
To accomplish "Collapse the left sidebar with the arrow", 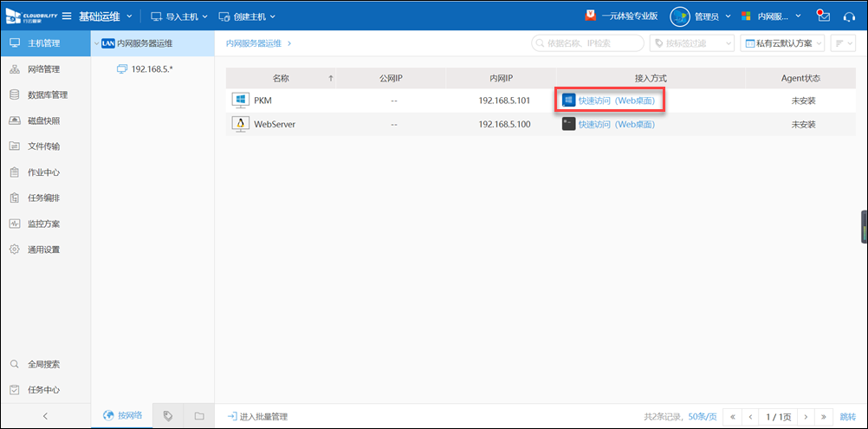I will 45,416.
